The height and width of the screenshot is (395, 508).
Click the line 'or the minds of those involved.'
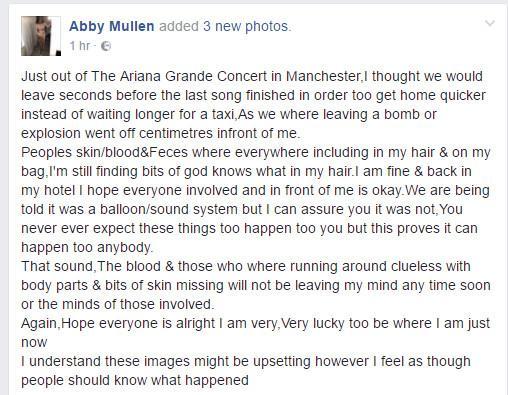pyautogui.click(x=118, y=304)
